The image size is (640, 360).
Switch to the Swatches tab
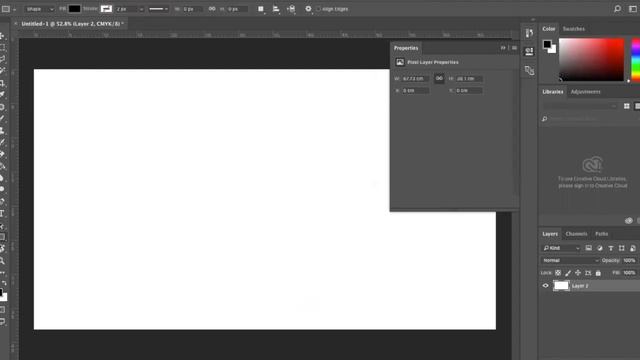[x=573, y=29]
